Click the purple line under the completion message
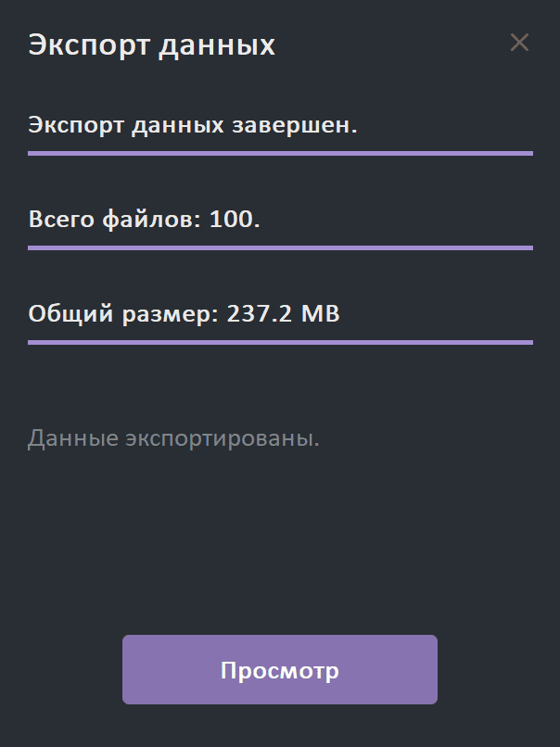This screenshot has width=560, height=747. tap(280, 152)
